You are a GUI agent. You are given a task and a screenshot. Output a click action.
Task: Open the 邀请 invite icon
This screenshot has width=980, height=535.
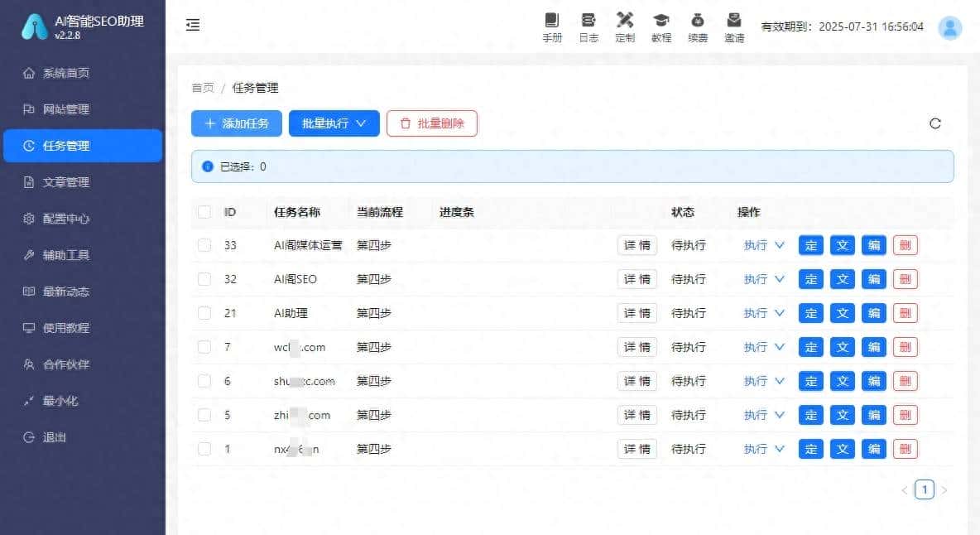coord(734,25)
